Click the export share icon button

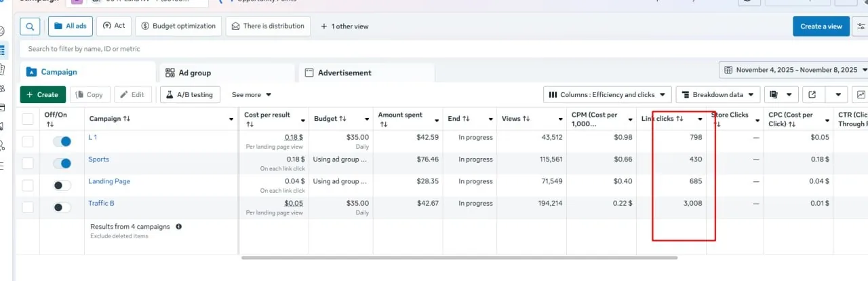[812, 94]
